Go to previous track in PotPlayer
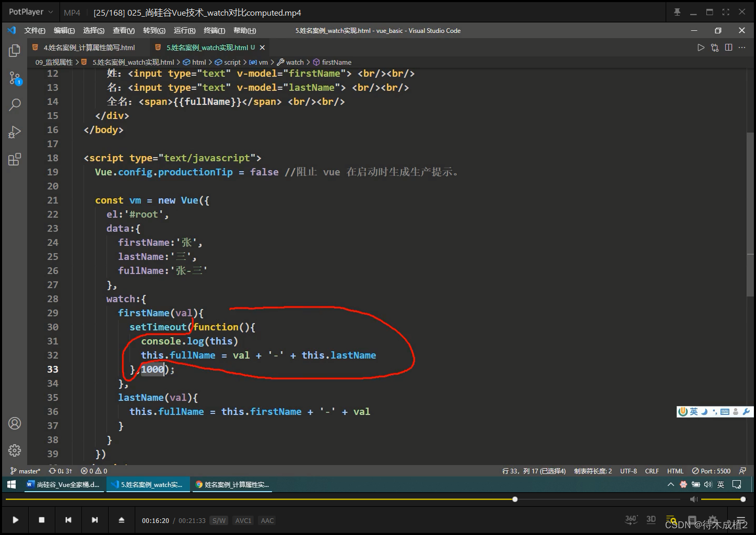The height and width of the screenshot is (535, 756). (x=68, y=520)
